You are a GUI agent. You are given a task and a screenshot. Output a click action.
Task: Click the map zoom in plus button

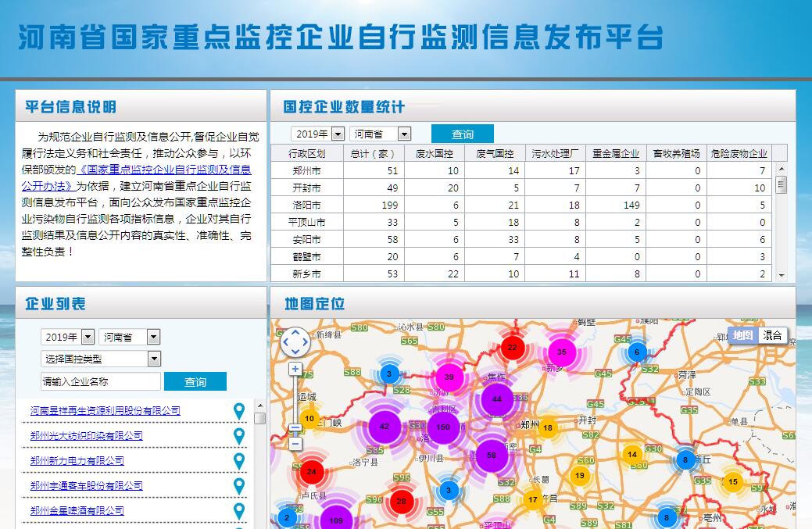coord(295,369)
